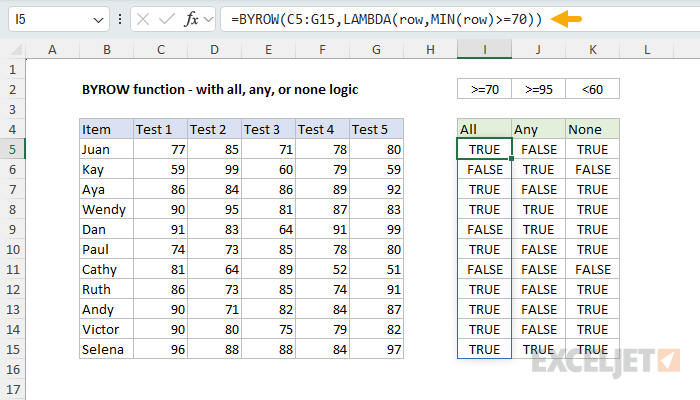Click the 'All' result FALSE in Kay's row
Image resolution: width=700 pixels, height=400 pixels.
click(x=484, y=170)
